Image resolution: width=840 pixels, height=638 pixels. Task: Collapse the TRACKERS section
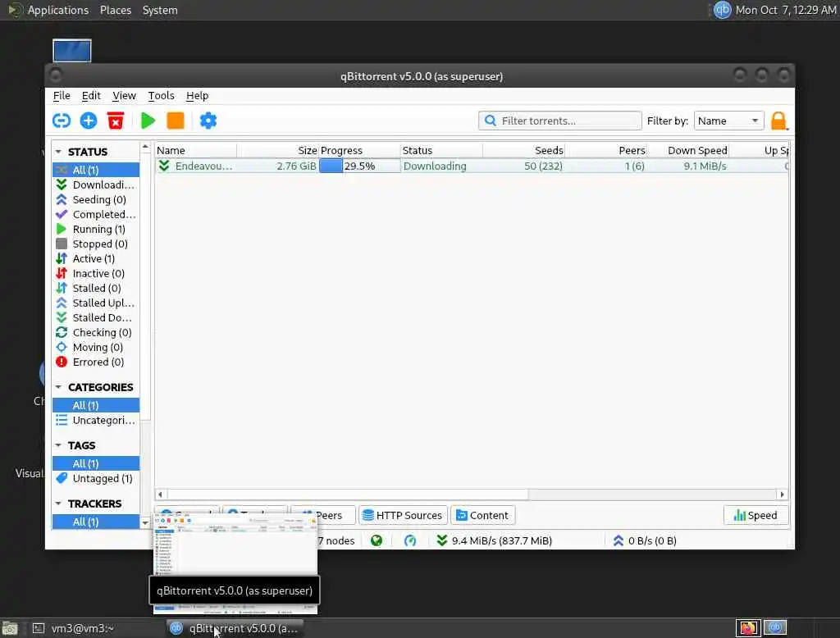pos(58,504)
